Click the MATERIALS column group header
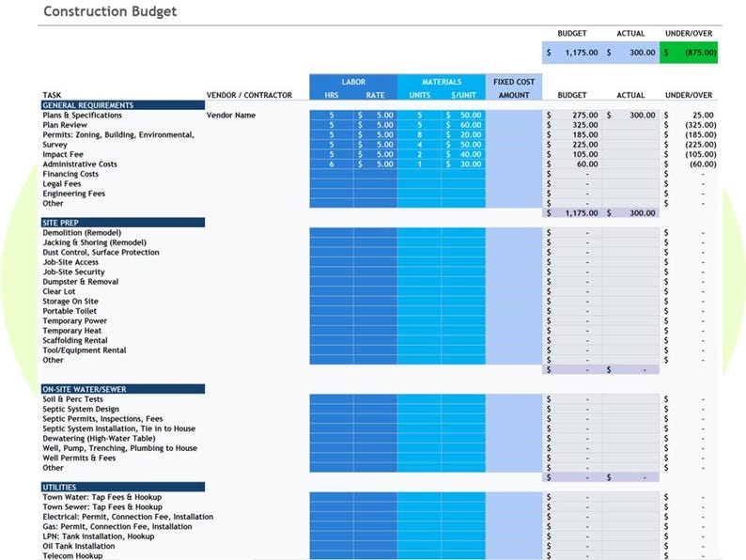746x560 pixels. (442, 82)
